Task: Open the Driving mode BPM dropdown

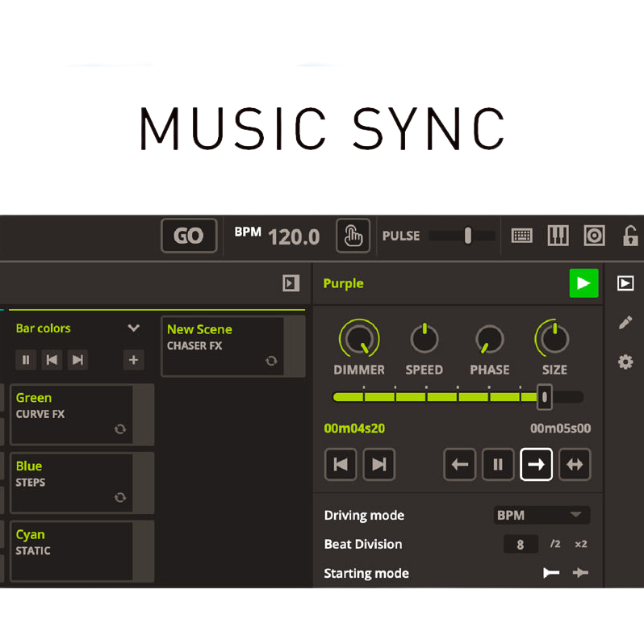Action: (x=542, y=515)
